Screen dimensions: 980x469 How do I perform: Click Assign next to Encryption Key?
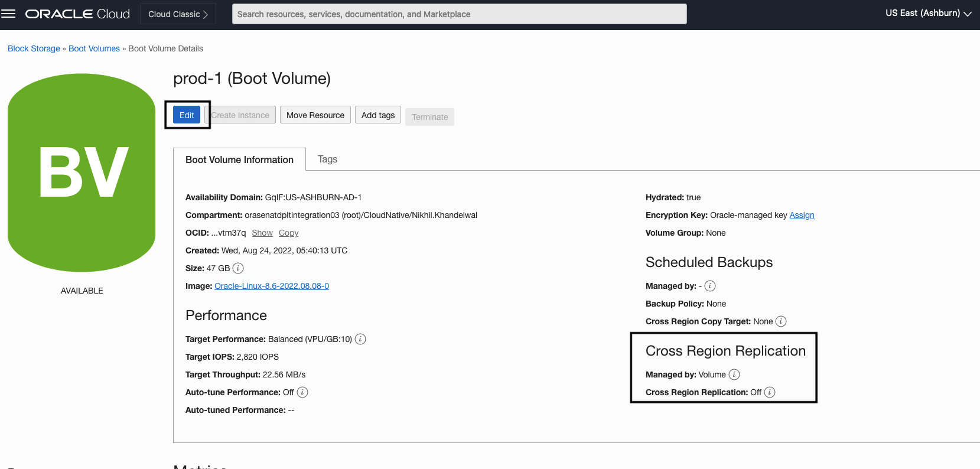coord(802,215)
